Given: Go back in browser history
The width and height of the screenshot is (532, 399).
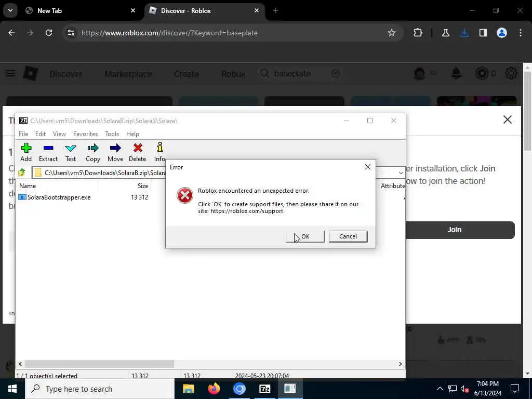Looking at the screenshot, I should [x=11, y=33].
